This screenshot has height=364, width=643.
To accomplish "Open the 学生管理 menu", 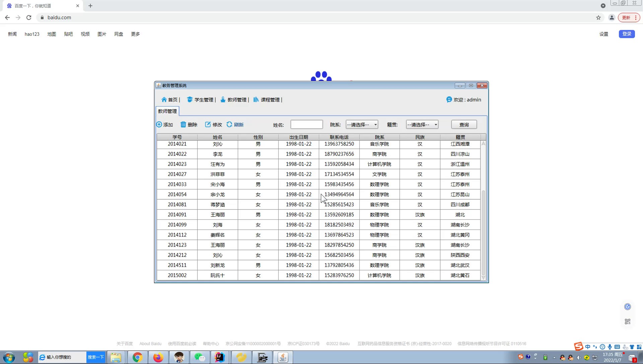I will tap(200, 100).
